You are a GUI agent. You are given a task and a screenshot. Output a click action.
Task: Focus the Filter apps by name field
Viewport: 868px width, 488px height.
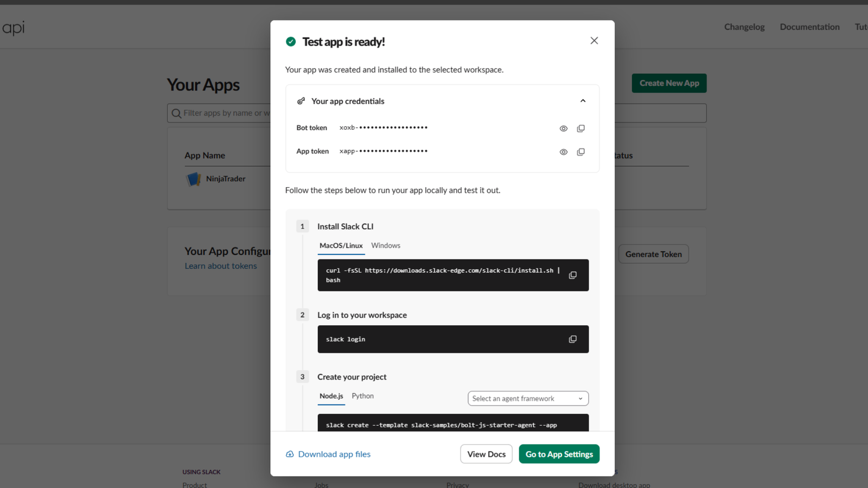pos(219,113)
